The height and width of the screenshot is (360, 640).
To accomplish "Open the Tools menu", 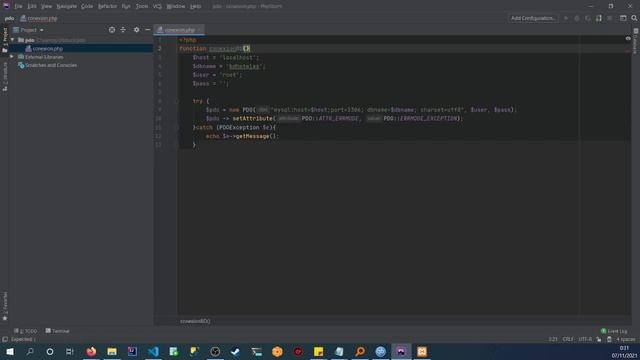I will pos(142,6).
